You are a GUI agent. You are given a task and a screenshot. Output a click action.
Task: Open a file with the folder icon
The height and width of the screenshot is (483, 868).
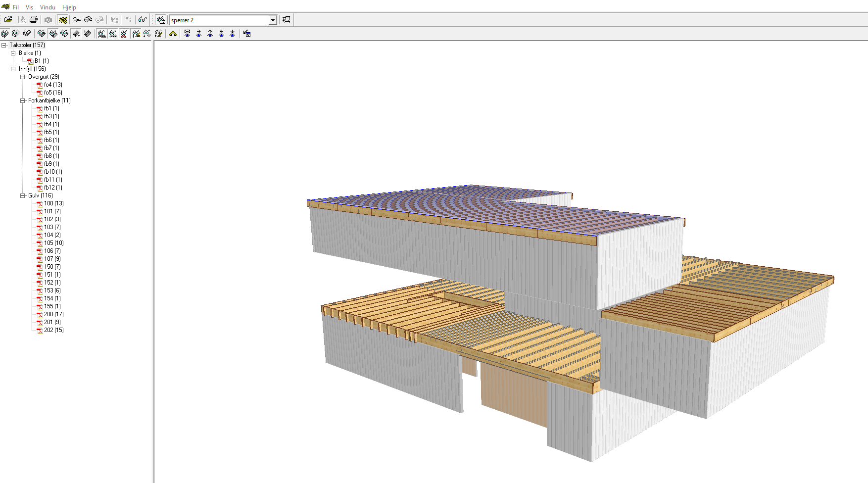coord(8,20)
